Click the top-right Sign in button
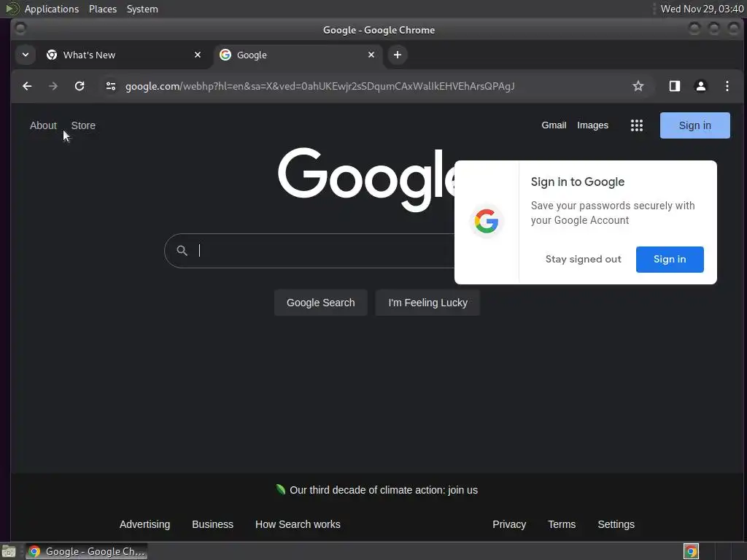747x560 pixels. (x=694, y=125)
